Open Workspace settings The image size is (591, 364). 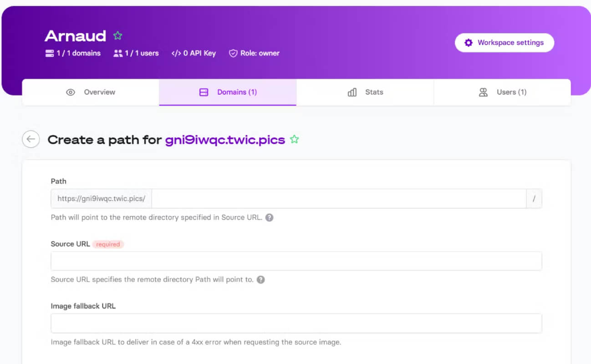coord(504,43)
